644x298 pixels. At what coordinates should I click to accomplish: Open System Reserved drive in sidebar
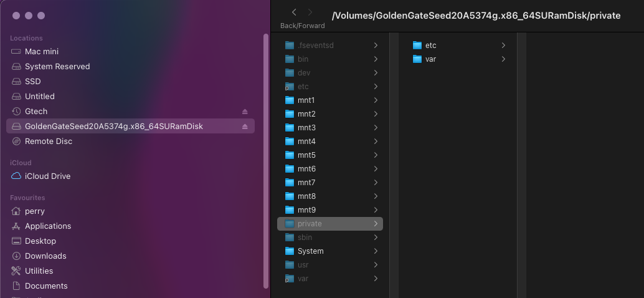tap(131, 67)
